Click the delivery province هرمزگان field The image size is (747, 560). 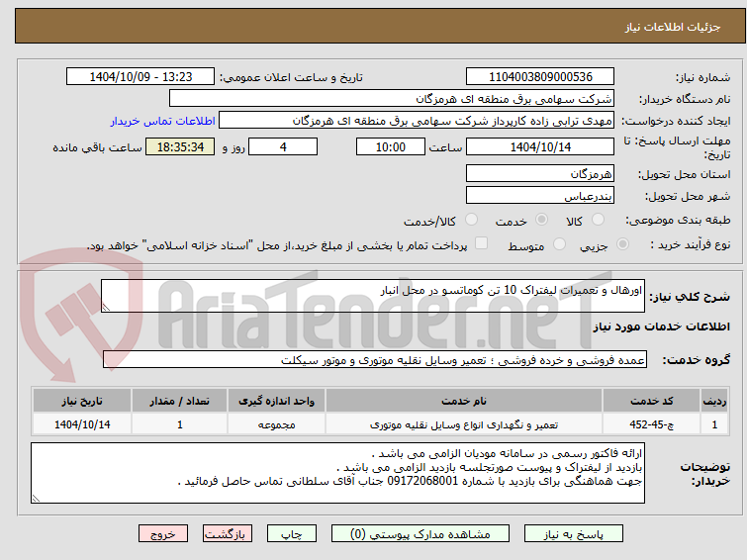coord(540,173)
